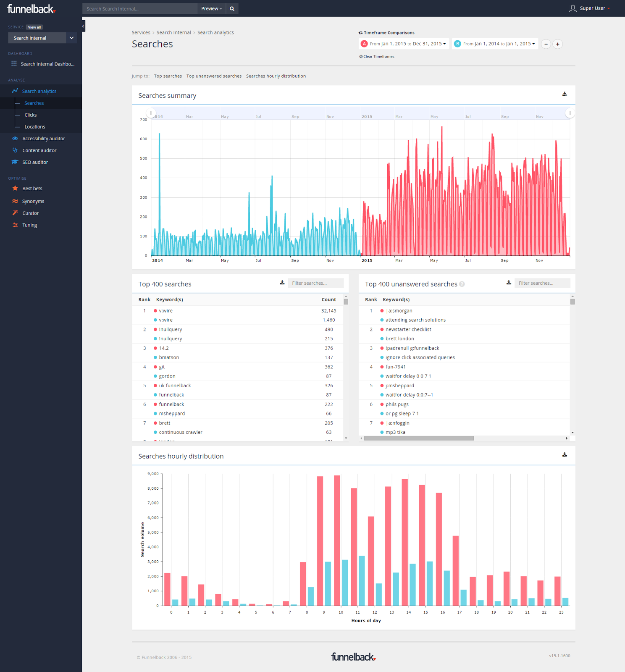Screen dimensions: 625x672
Task: Click the 'newstarter checklist' unanswered keyword
Action: [408, 330]
